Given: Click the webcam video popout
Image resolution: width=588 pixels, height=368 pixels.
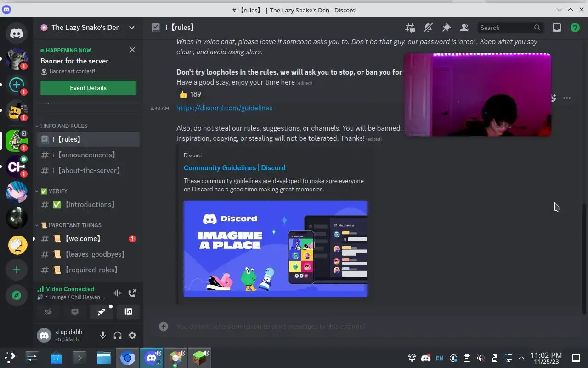Looking at the screenshot, I should [x=477, y=95].
